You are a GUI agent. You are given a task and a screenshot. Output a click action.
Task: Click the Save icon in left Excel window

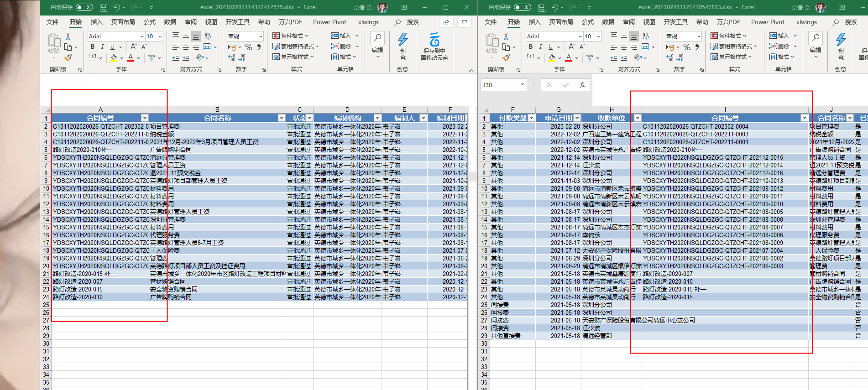click(104, 8)
